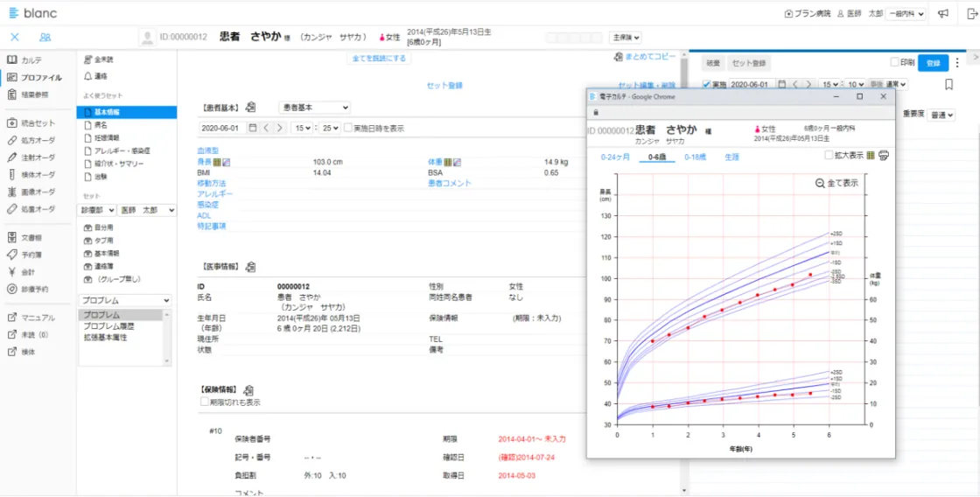Open minute dropdown showing 25
The height and width of the screenshot is (497, 980).
329,128
